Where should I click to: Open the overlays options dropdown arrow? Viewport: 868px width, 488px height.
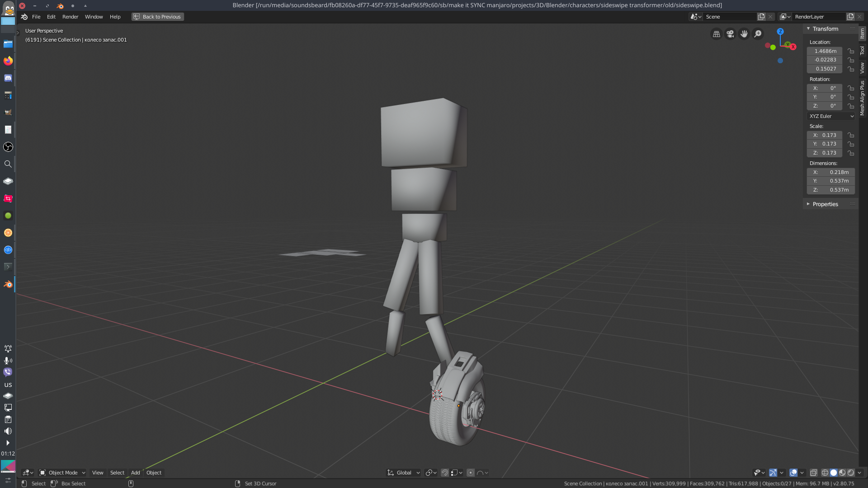[802, 473]
